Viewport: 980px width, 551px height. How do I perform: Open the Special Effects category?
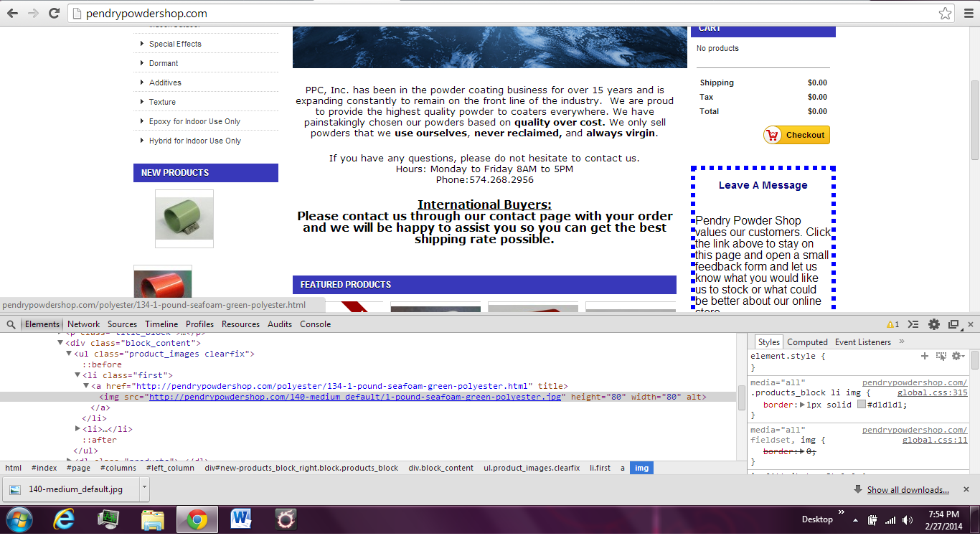point(175,44)
